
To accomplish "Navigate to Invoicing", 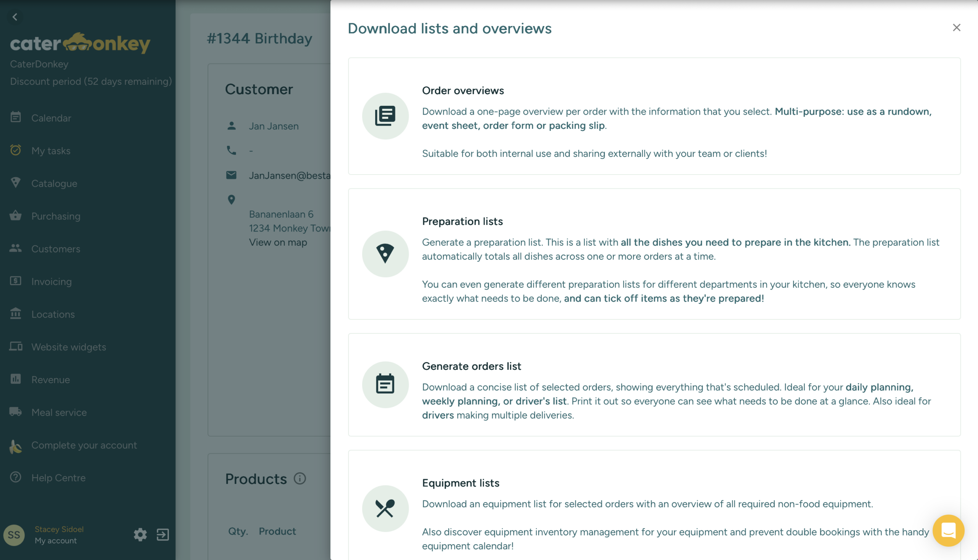I will (x=52, y=282).
